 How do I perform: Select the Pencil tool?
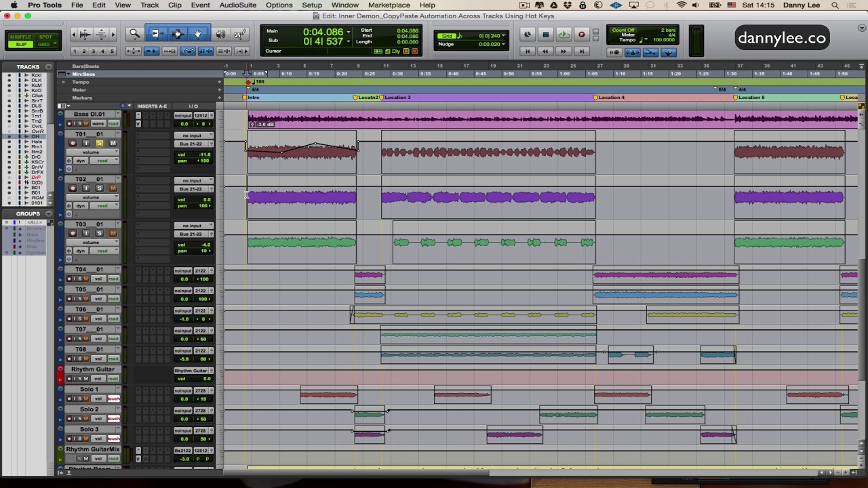[240, 34]
